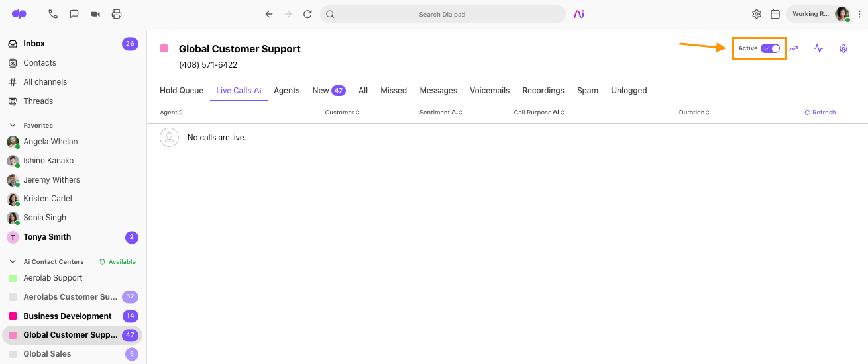
Task: Open the Unlogged tab
Action: pos(629,91)
